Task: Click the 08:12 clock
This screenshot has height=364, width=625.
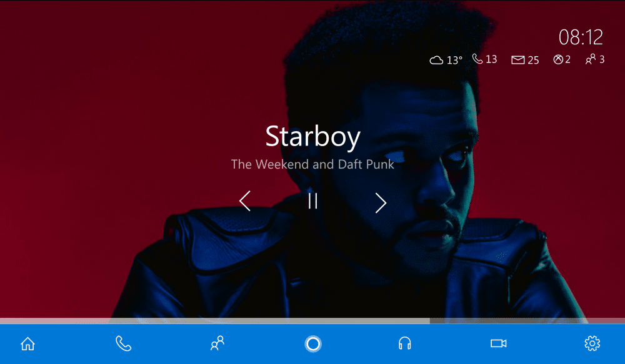Action: click(x=581, y=37)
